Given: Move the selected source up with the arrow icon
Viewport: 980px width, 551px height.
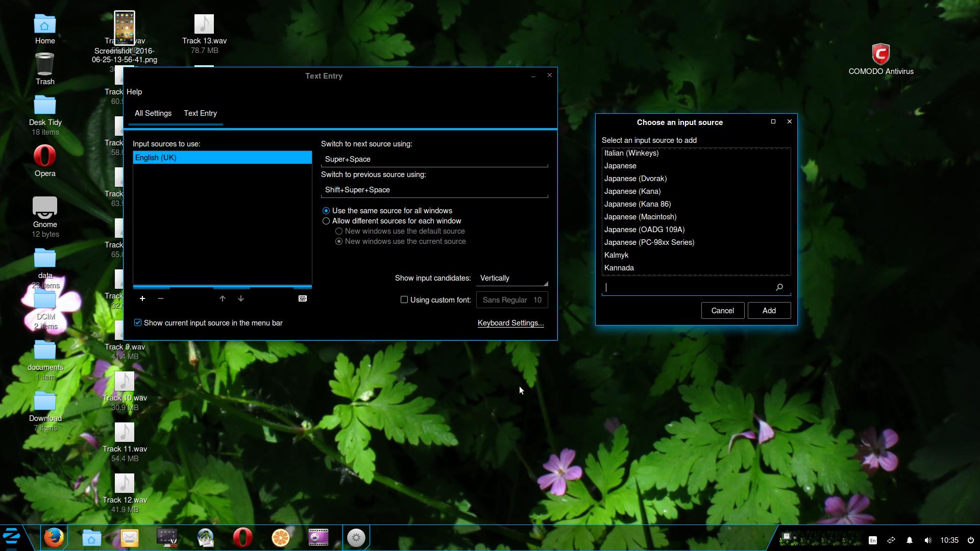Looking at the screenshot, I should pos(223,298).
